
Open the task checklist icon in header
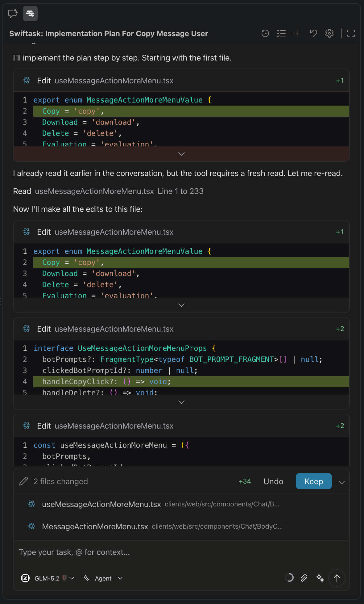281,33
